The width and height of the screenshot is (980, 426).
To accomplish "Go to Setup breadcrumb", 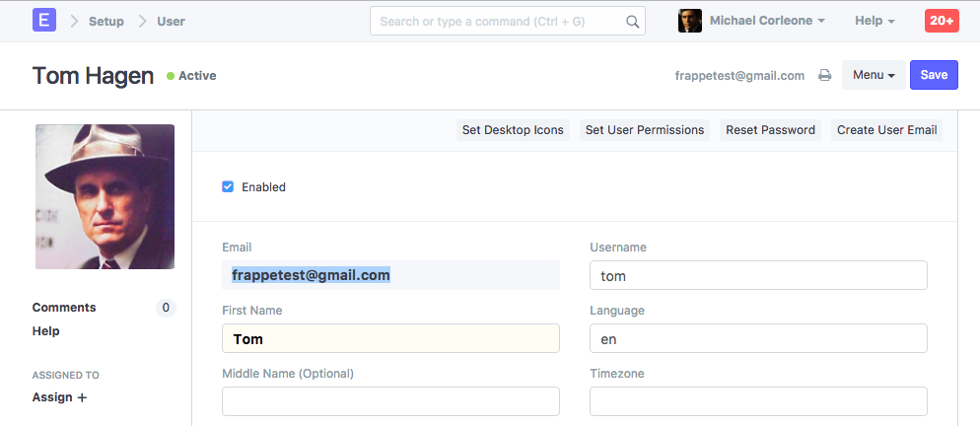I will click(x=108, y=21).
